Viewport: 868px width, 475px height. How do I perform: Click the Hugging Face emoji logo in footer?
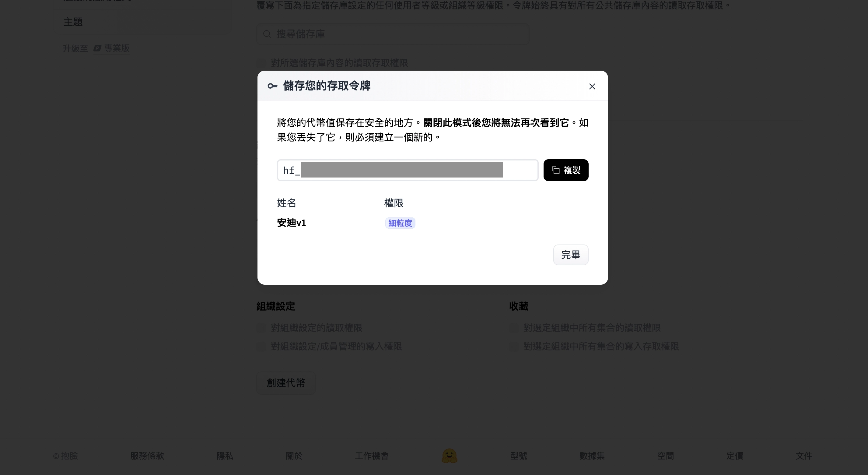[x=449, y=456]
